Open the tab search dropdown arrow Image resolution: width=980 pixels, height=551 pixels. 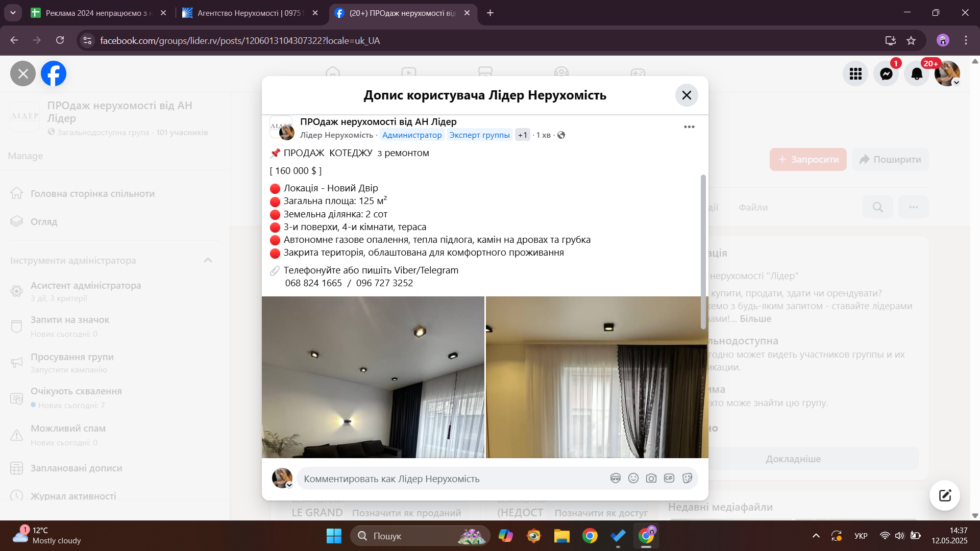13,13
